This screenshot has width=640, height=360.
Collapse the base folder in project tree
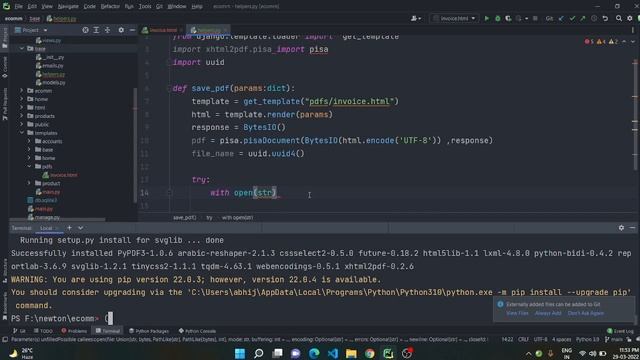click(22, 49)
